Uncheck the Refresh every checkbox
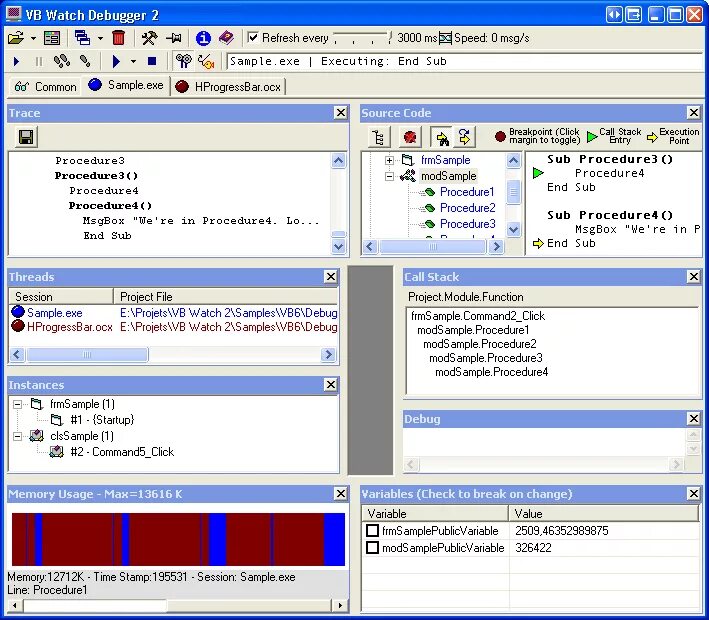This screenshot has width=709, height=620. point(253,37)
